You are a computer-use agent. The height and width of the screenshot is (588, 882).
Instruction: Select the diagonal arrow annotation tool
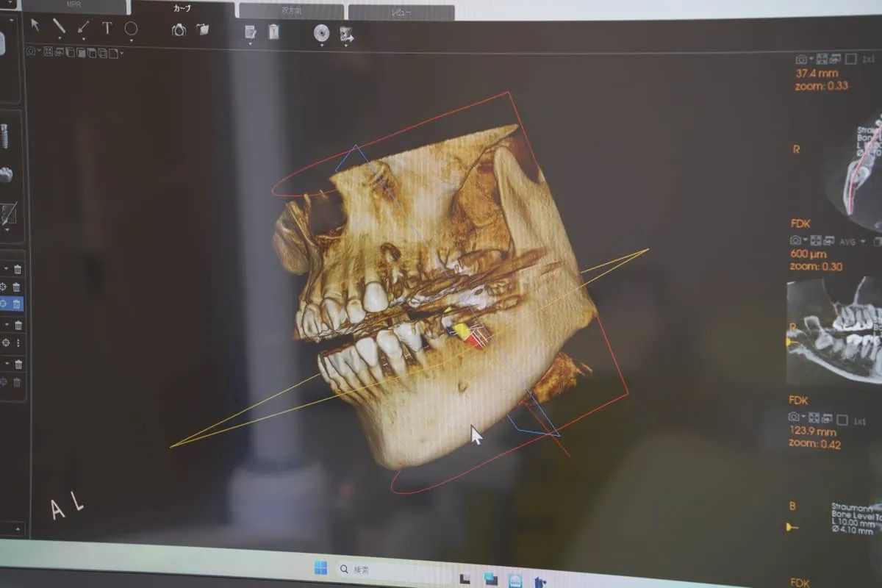(83, 26)
